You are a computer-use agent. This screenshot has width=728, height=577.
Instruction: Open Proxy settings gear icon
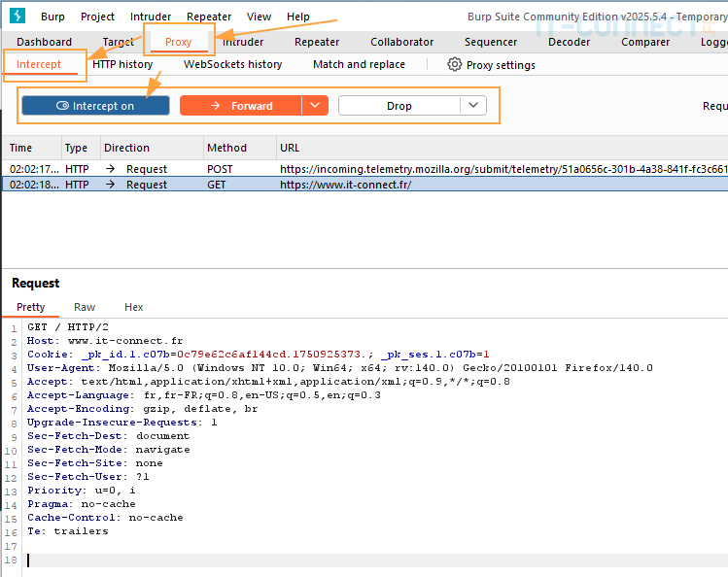[x=455, y=64]
